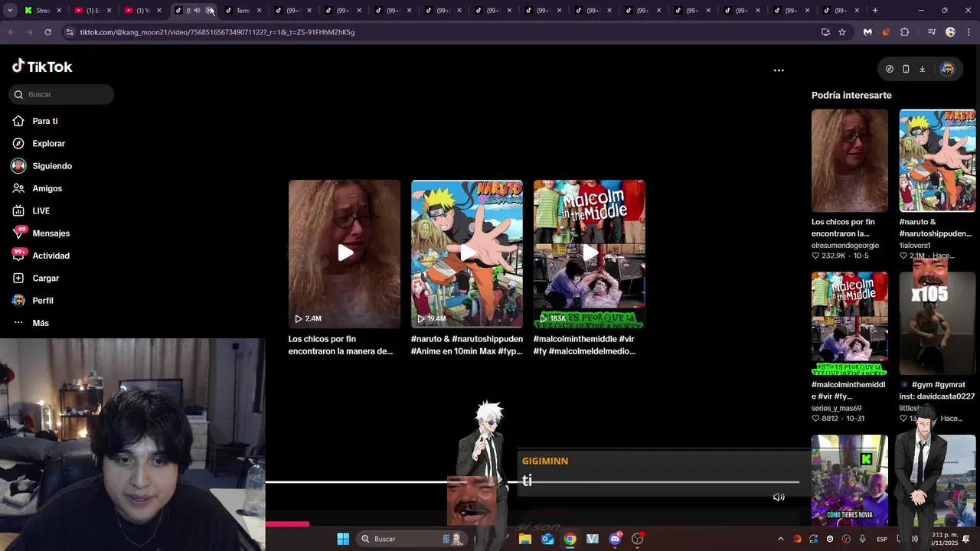Switch to the 'Terre' TikTok tab
This screenshot has width=980, height=551.
coord(242,11)
